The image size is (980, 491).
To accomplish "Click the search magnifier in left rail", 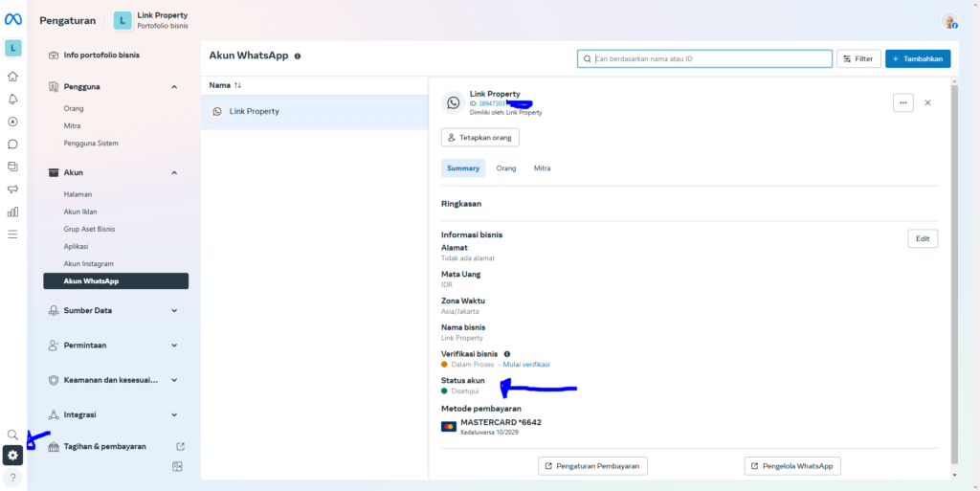I will (12, 435).
